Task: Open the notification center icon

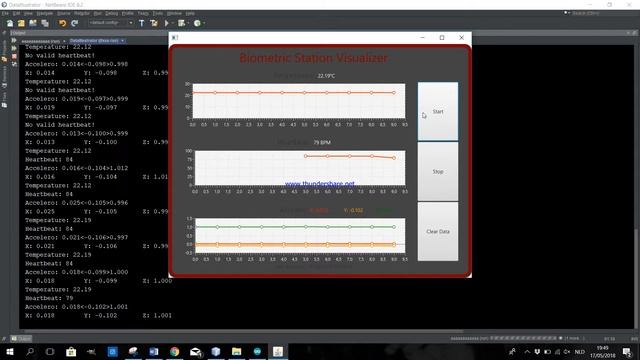Action: (x=627, y=351)
